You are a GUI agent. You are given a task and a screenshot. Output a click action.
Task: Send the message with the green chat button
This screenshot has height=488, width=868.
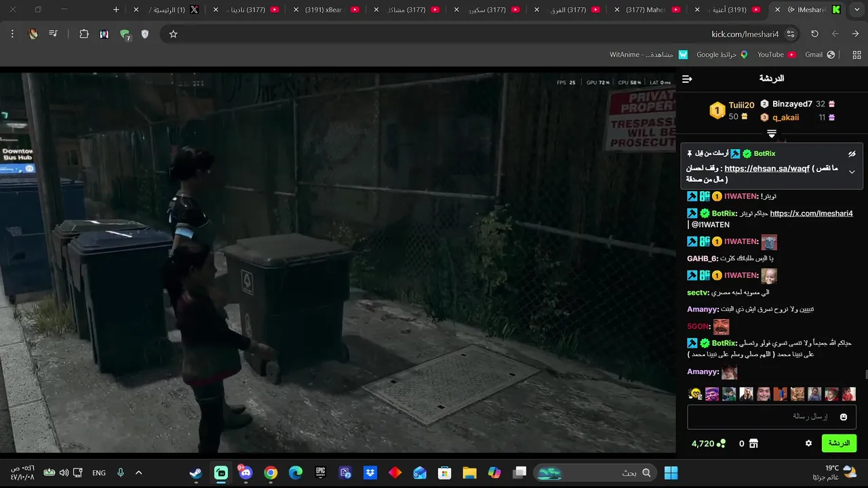coord(839,443)
